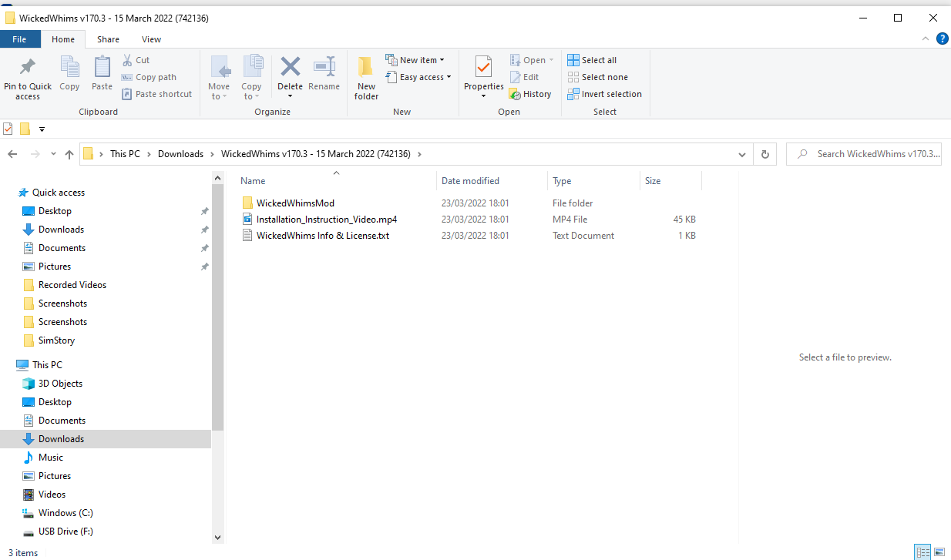Click the Pin to Quick access icon
951x560 pixels.
[x=27, y=68]
